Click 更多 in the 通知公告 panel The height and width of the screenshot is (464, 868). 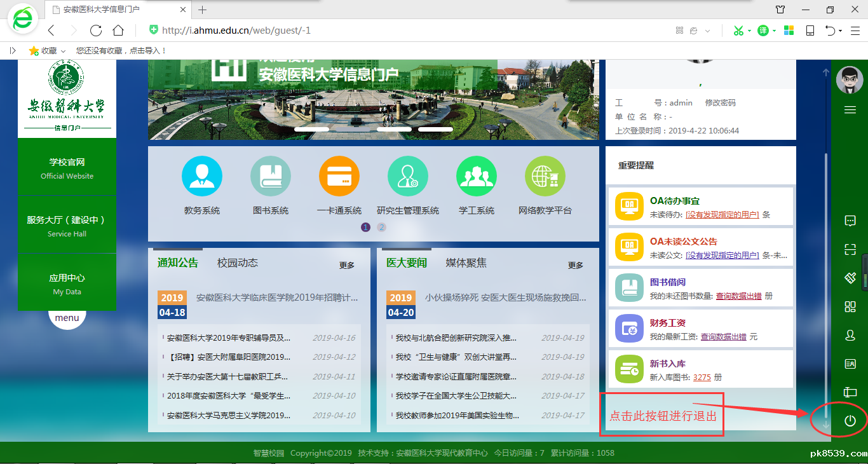click(347, 266)
